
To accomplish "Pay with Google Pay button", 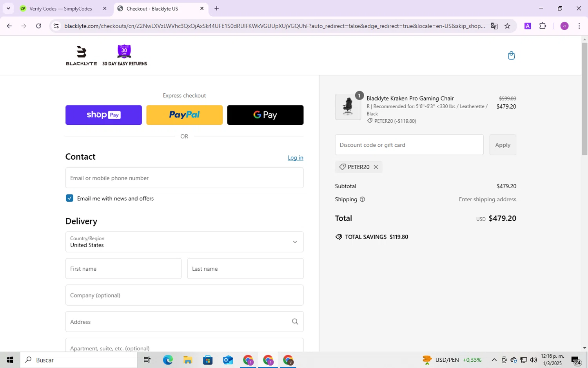I will coord(265,115).
